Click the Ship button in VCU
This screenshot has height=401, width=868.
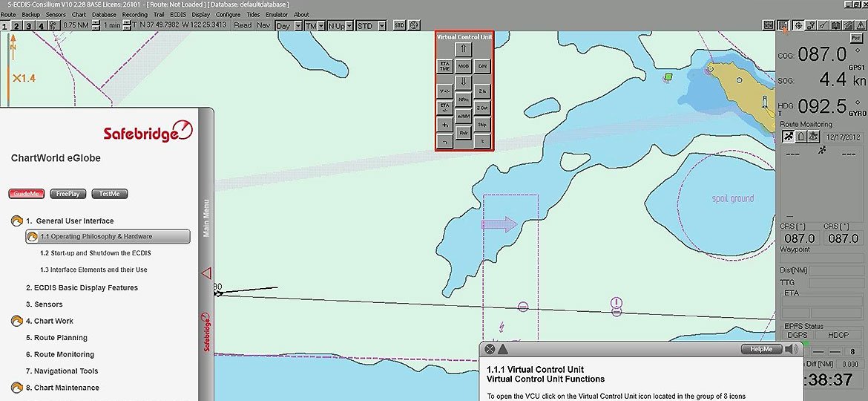pos(482,125)
